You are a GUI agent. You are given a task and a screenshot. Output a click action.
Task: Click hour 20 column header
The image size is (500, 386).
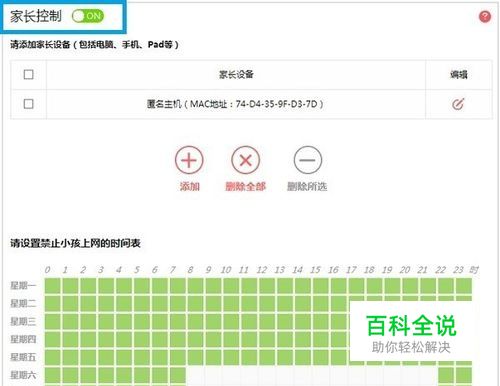[405, 270]
